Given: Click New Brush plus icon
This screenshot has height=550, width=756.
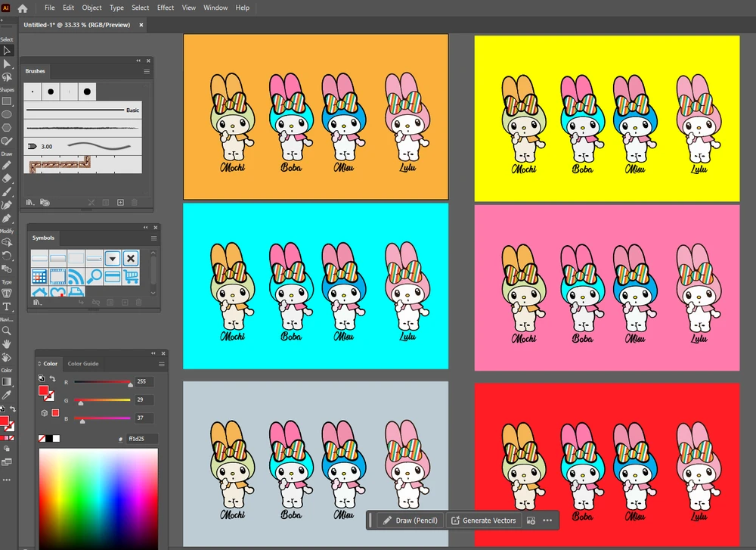Looking at the screenshot, I should 120,203.
